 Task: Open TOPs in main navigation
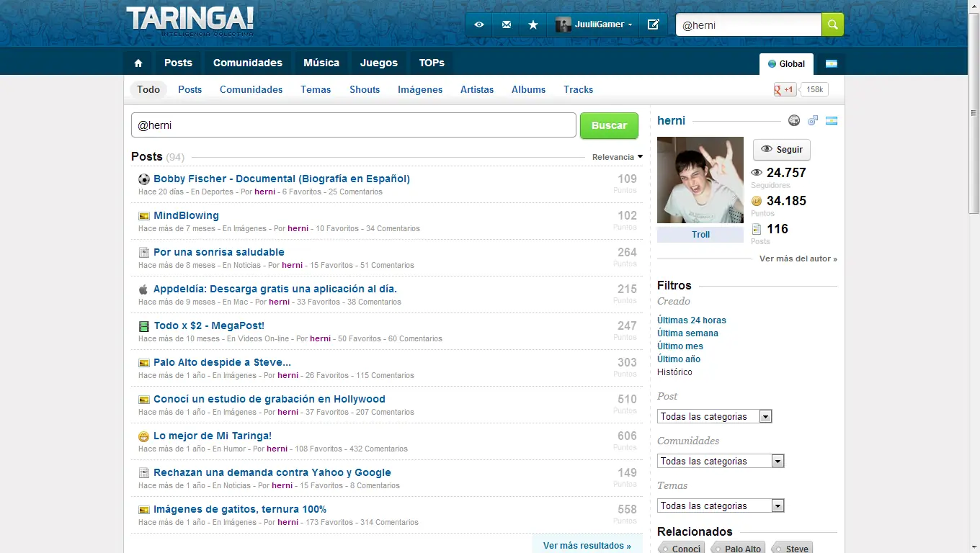tap(432, 63)
